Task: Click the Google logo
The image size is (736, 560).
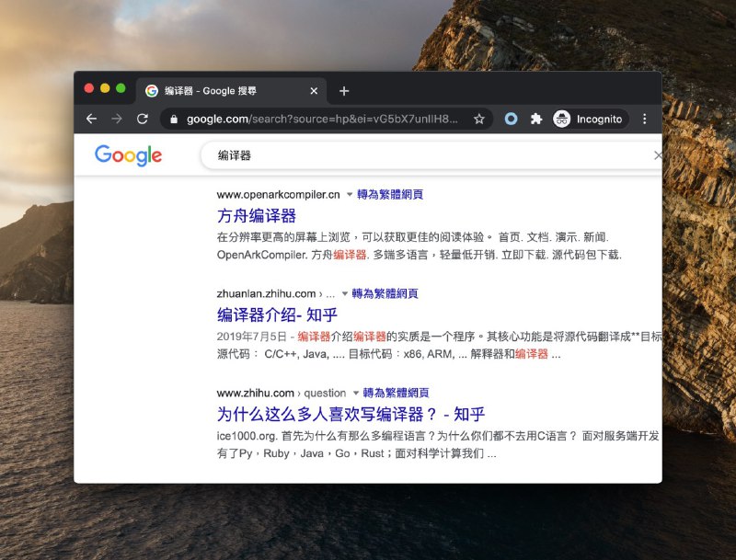Action: tap(128, 155)
